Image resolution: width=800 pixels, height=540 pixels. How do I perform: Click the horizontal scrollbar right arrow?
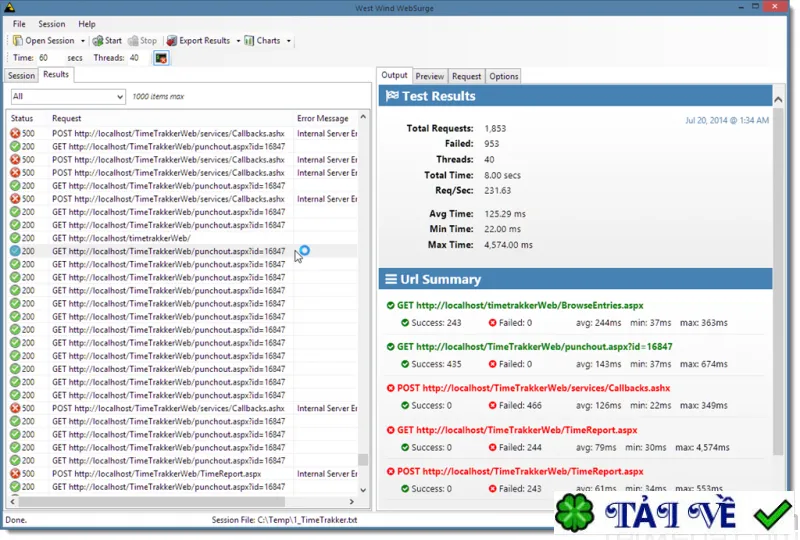coord(351,502)
